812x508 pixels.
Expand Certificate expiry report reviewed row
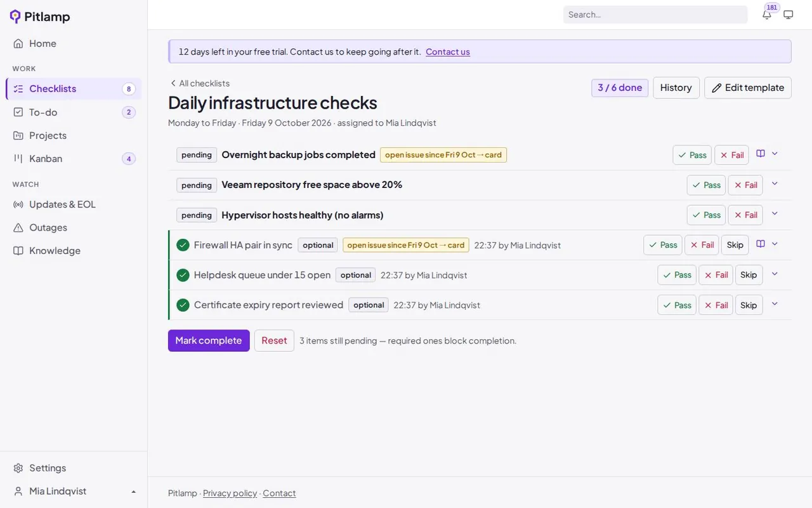775,304
